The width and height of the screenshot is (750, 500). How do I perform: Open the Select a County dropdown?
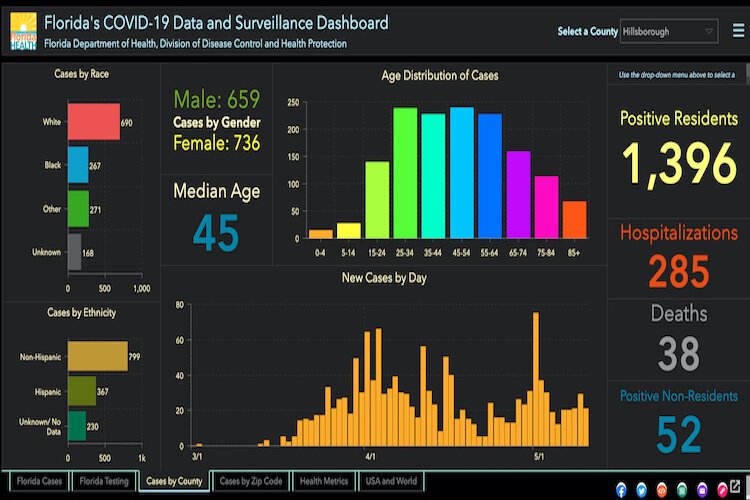point(668,31)
